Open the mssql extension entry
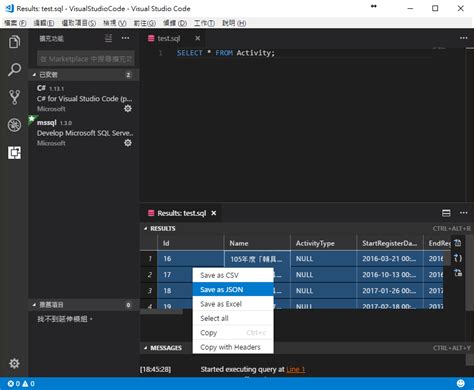 pos(84,133)
